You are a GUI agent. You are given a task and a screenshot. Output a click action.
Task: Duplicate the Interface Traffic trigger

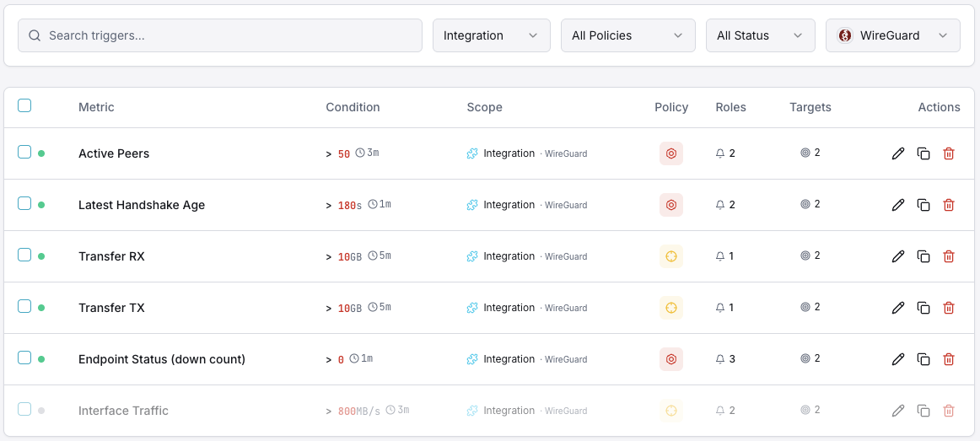[923, 411]
